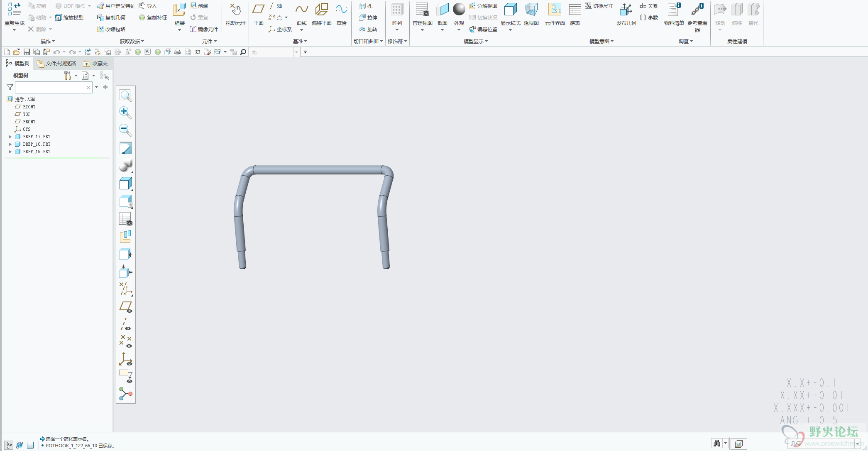Click the Print icon in quick toolbar
Image resolution: width=868 pixels, height=451 pixels.
tap(178, 52)
